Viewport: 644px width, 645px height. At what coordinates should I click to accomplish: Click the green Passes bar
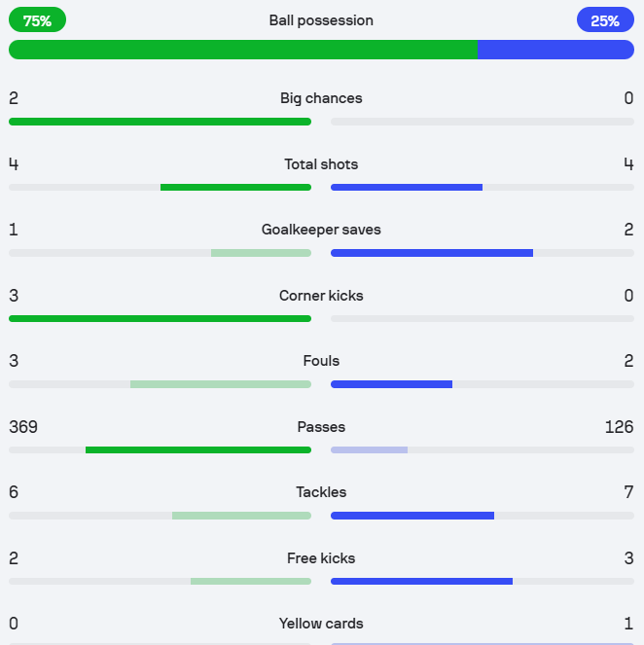click(x=198, y=449)
